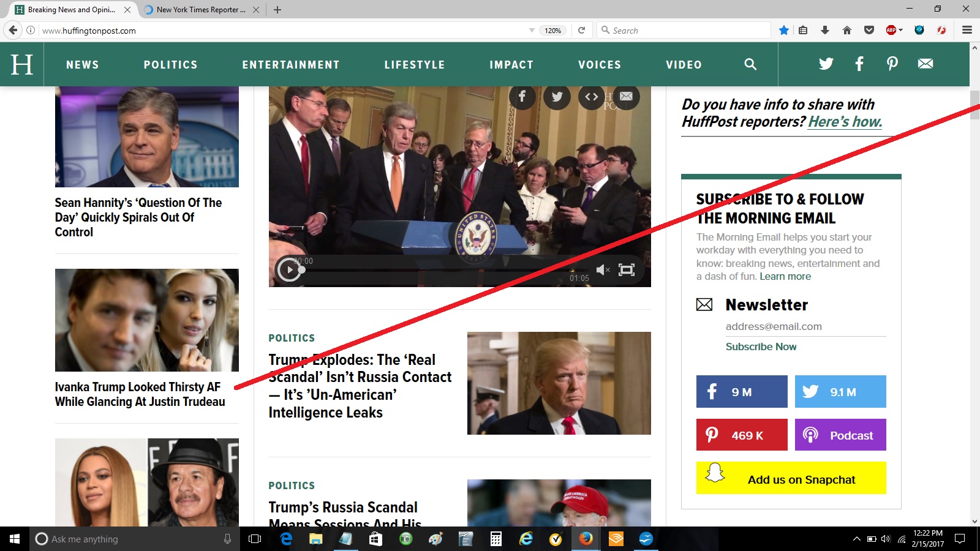Click the Firefox bookmark star icon
This screenshot has width=980, height=551.
pyautogui.click(x=784, y=30)
